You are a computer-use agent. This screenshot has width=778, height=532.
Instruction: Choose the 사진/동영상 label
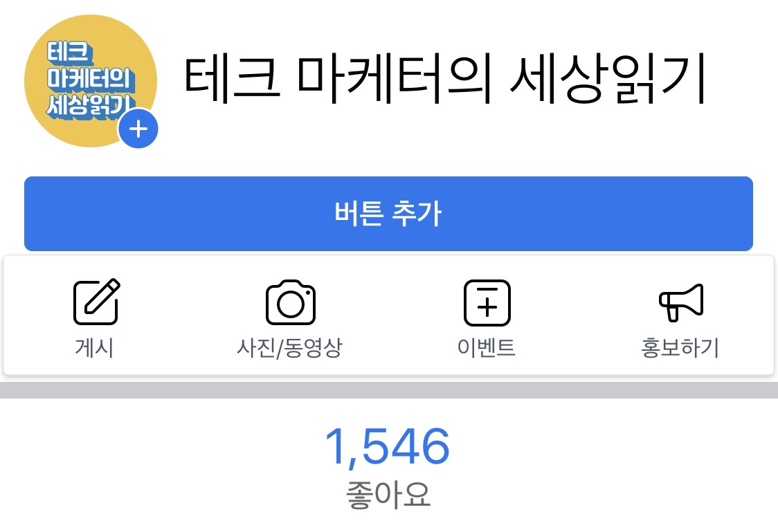pyautogui.click(x=290, y=347)
